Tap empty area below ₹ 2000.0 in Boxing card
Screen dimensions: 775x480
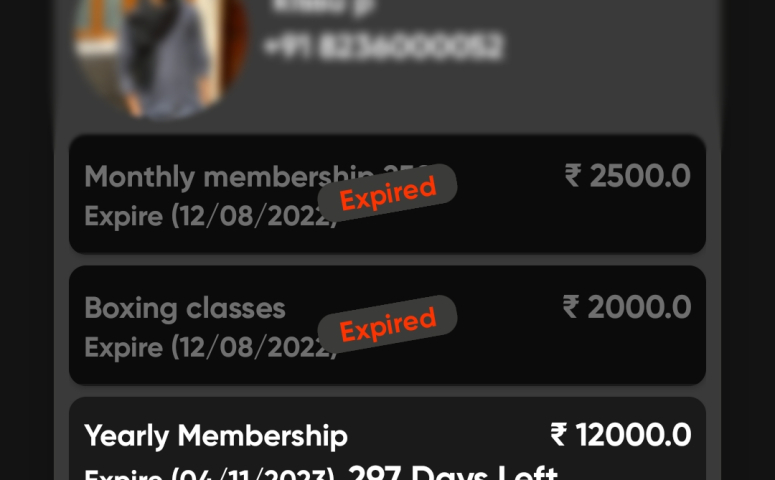(628, 353)
